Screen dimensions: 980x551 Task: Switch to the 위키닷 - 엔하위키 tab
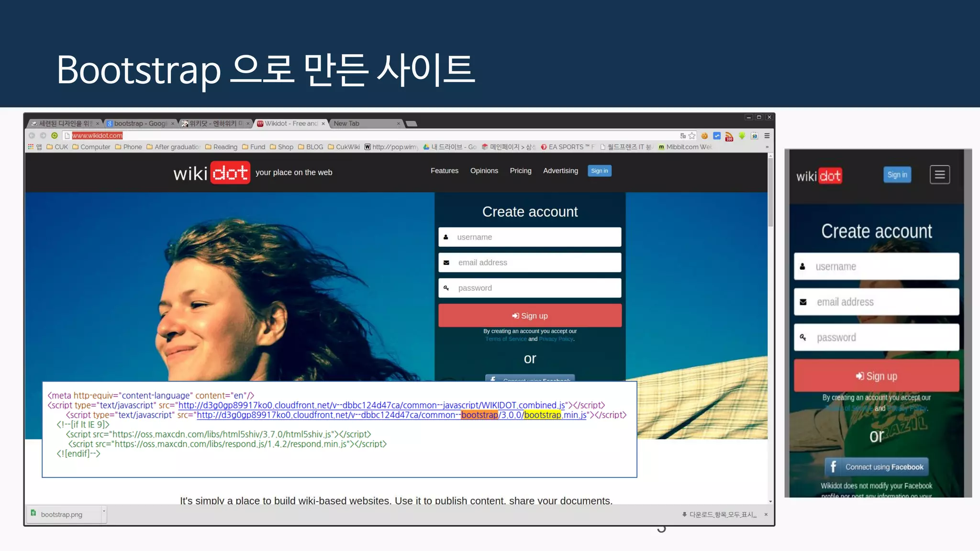[216, 123]
